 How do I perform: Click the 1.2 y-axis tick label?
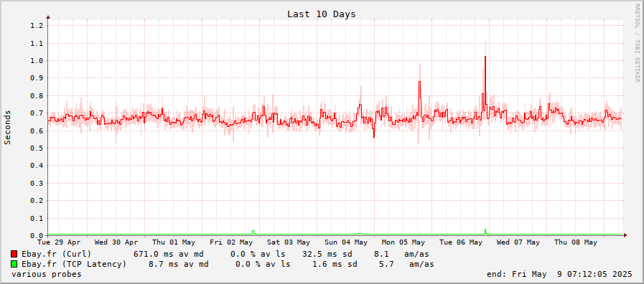tap(37, 25)
